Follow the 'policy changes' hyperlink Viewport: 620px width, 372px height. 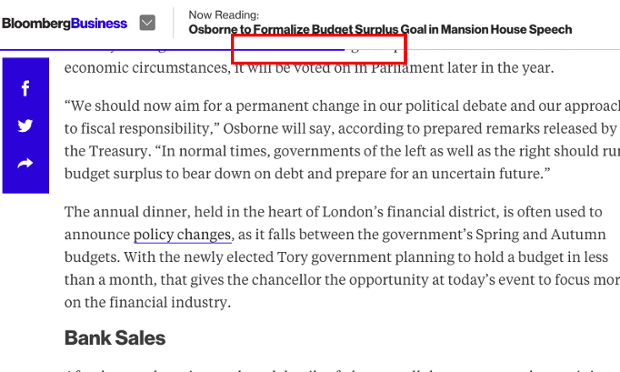[182, 235]
